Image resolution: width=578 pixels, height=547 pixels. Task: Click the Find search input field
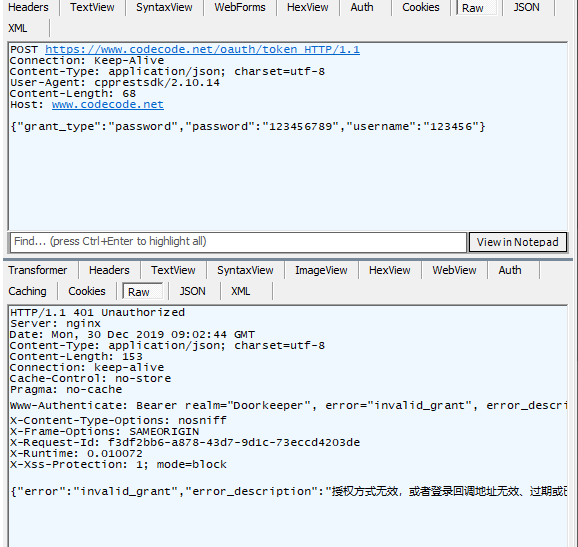(x=238, y=242)
